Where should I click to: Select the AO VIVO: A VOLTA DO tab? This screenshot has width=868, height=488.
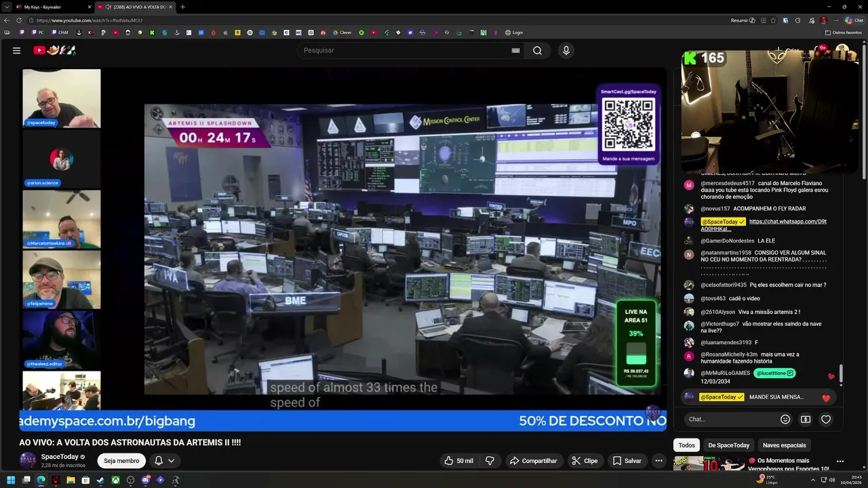click(x=136, y=7)
